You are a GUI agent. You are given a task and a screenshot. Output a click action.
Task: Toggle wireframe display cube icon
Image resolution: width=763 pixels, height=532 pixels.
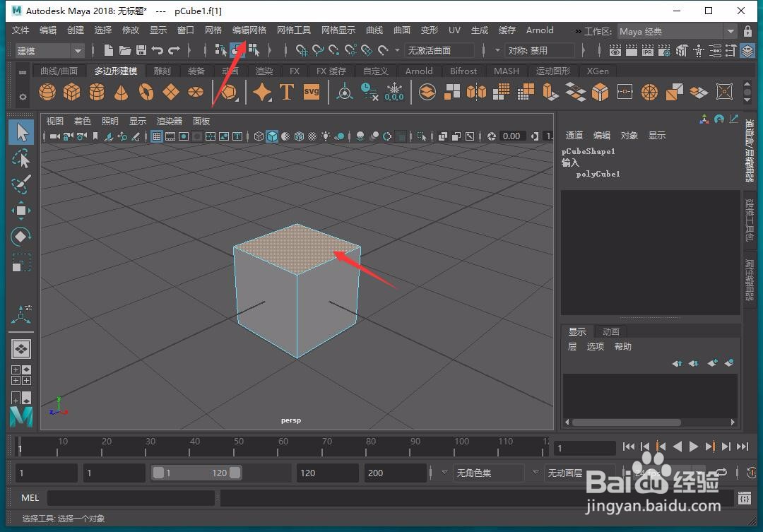point(259,136)
